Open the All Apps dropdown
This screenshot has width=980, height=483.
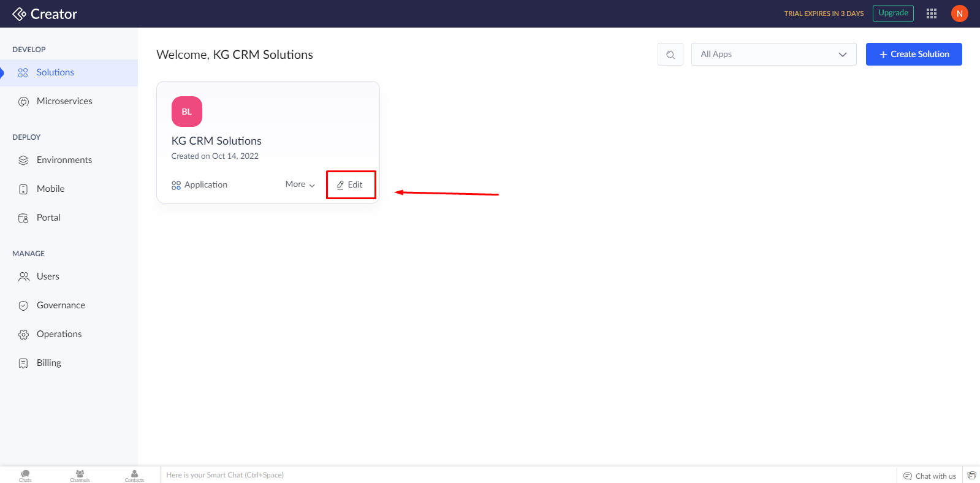click(774, 55)
